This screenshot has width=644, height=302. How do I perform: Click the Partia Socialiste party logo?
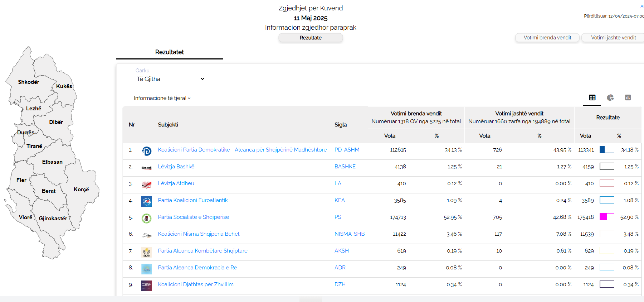click(x=146, y=218)
